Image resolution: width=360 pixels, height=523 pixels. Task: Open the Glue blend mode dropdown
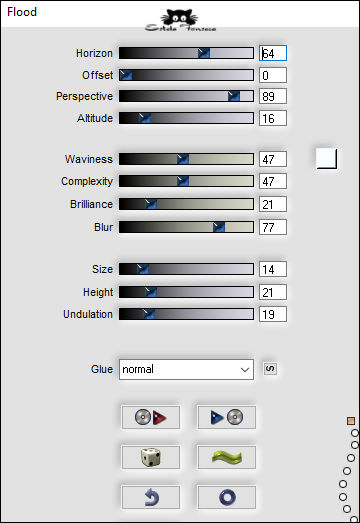(x=186, y=369)
